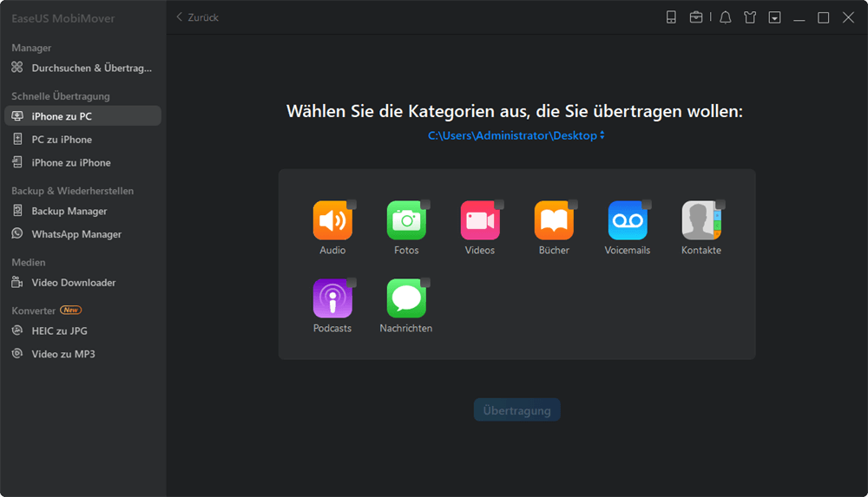Select the Kontakte category icon
The image size is (868, 497).
700,220
